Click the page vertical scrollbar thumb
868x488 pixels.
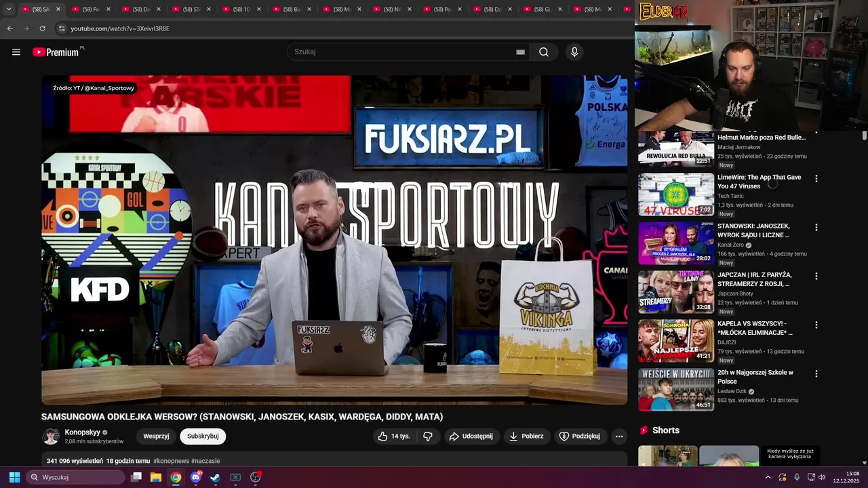(864, 136)
